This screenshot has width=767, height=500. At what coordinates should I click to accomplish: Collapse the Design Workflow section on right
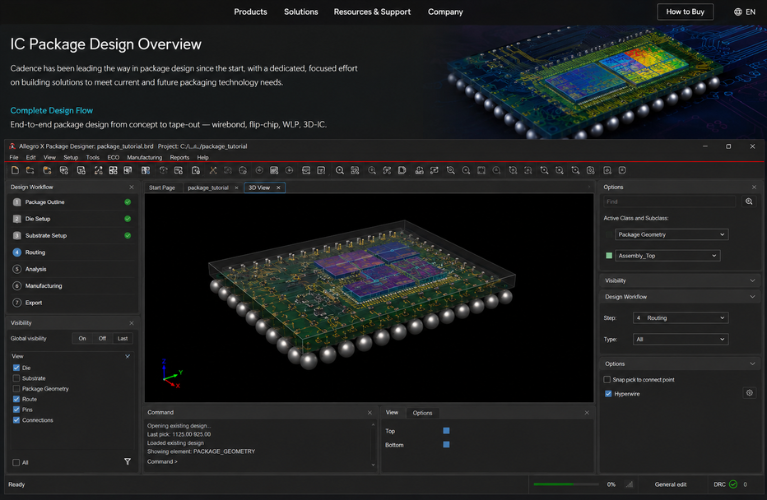[x=752, y=296]
